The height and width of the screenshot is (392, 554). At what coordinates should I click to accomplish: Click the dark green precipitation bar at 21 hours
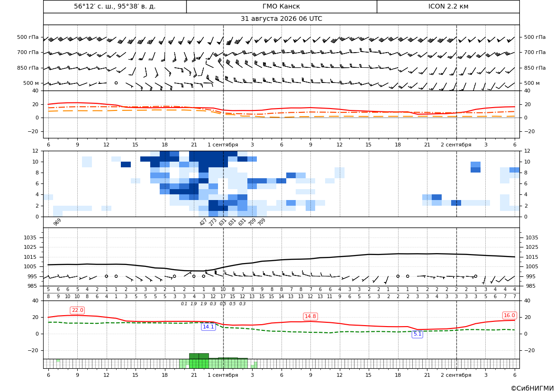[194, 356]
